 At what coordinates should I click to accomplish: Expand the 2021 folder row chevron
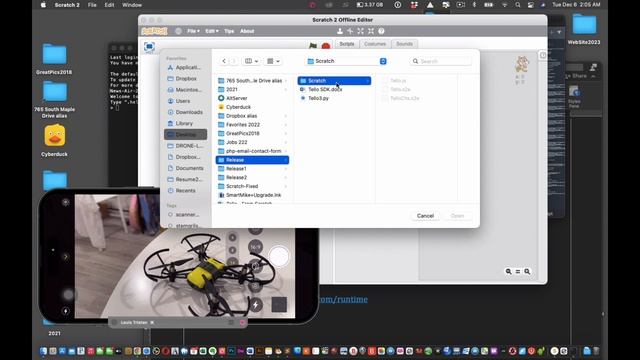pos(286,89)
